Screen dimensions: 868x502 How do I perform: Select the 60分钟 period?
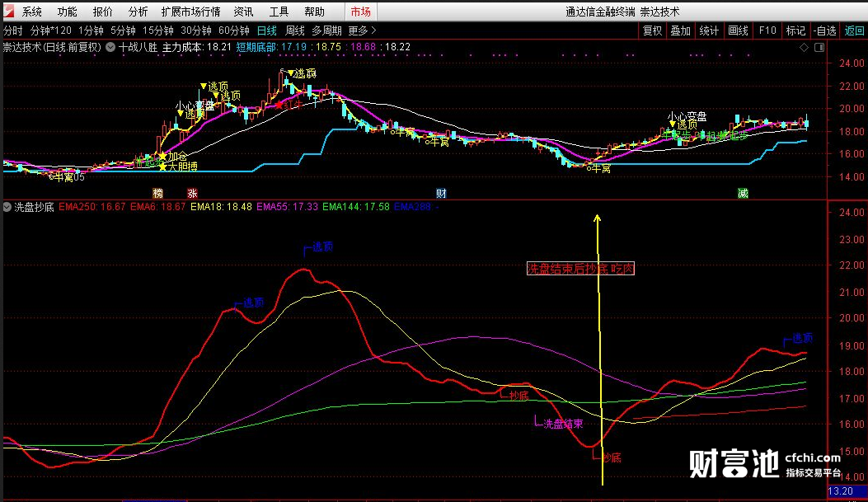(x=233, y=30)
